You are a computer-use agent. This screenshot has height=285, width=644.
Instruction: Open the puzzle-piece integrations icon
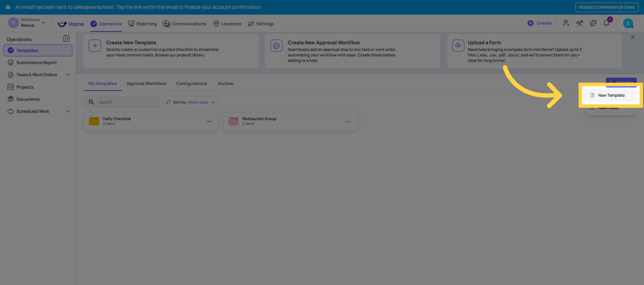coord(593,23)
